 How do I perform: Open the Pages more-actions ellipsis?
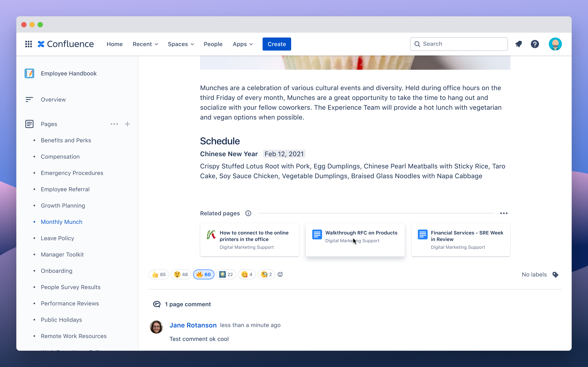tap(114, 124)
